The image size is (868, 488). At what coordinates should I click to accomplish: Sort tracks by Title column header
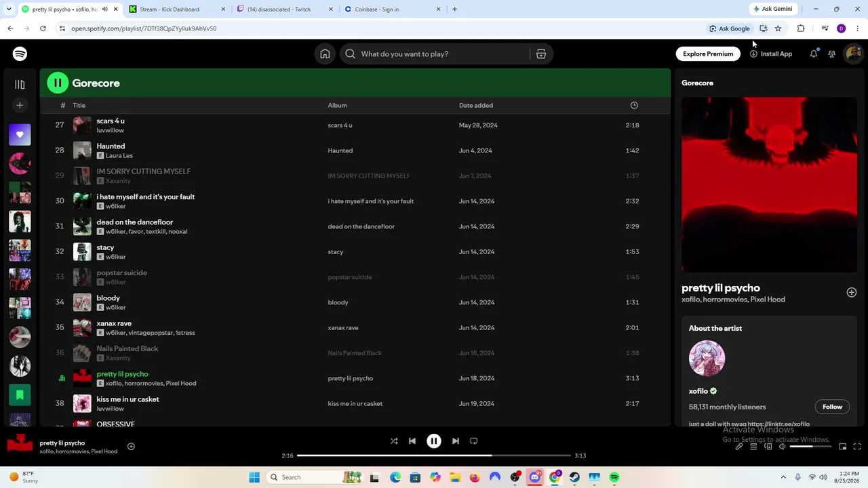tap(79, 106)
